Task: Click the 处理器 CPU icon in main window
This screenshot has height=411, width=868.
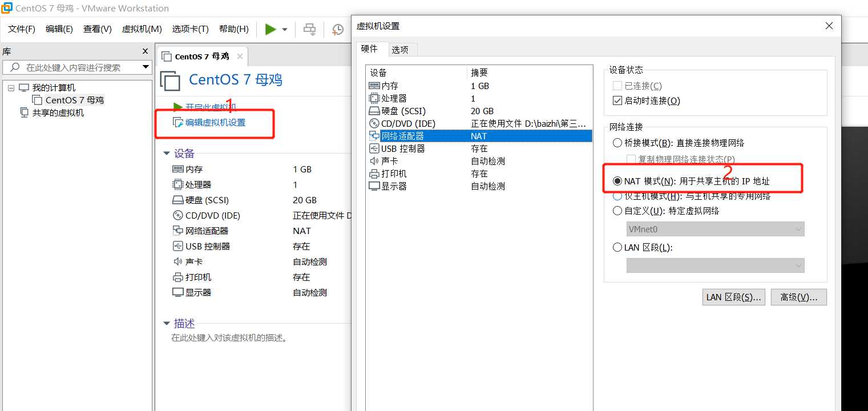Action: point(177,184)
